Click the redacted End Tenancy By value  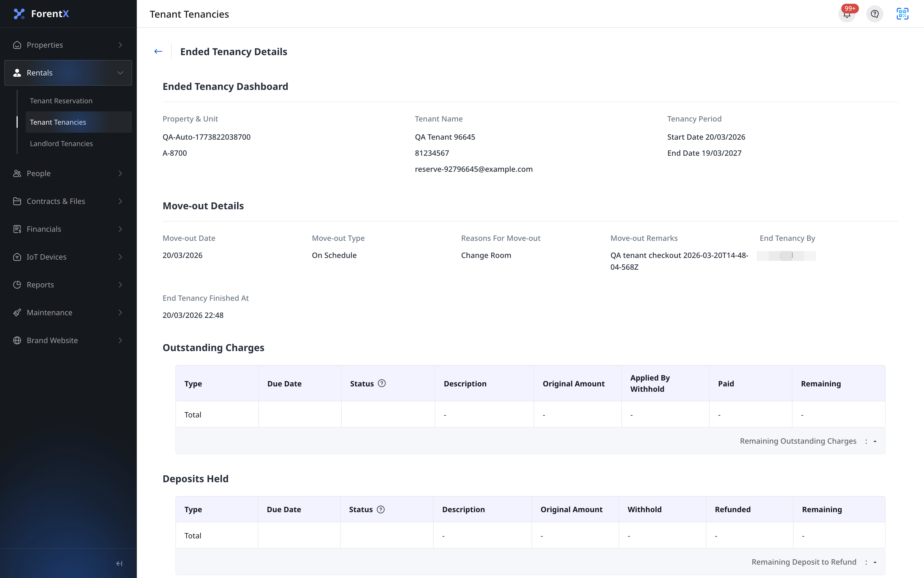pyautogui.click(x=786, y=256)
